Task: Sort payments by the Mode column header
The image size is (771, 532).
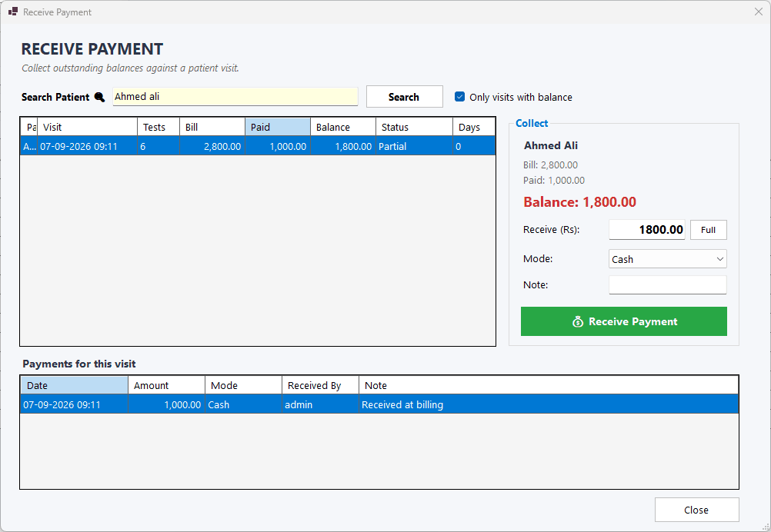Action: click(243, 386)
